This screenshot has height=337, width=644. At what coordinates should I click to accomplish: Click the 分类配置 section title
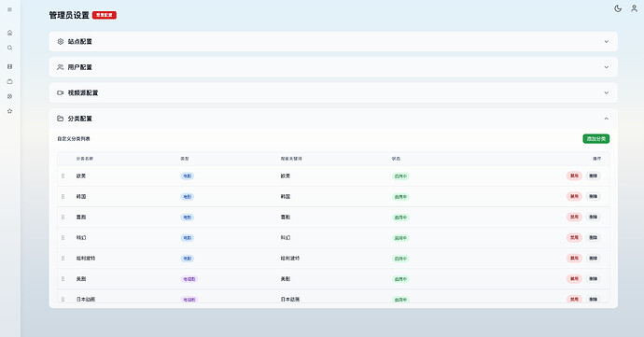click(x=79, y=119)
